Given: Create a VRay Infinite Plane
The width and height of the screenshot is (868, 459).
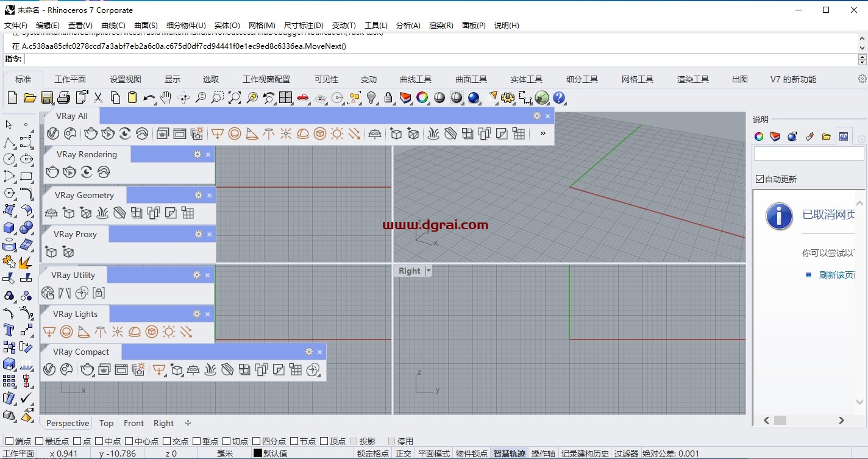Looking at the screenshot, I should [x=51, y=213].
